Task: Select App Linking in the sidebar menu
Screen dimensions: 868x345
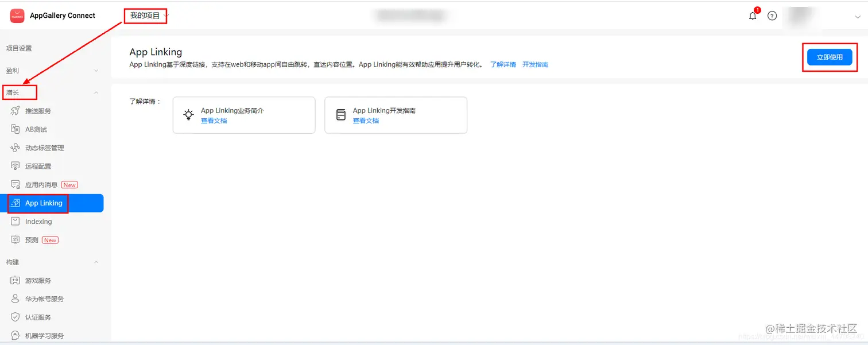Action: (44, 203)
